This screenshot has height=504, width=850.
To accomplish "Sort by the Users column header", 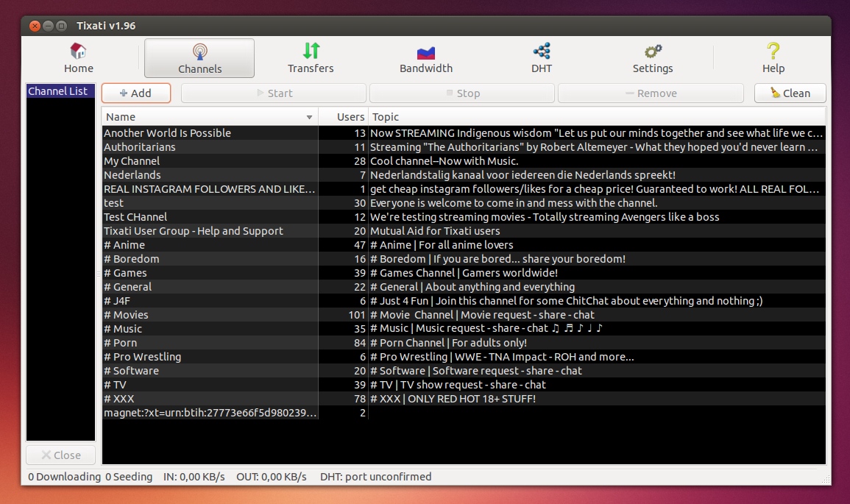I will (x=343, y=117).
